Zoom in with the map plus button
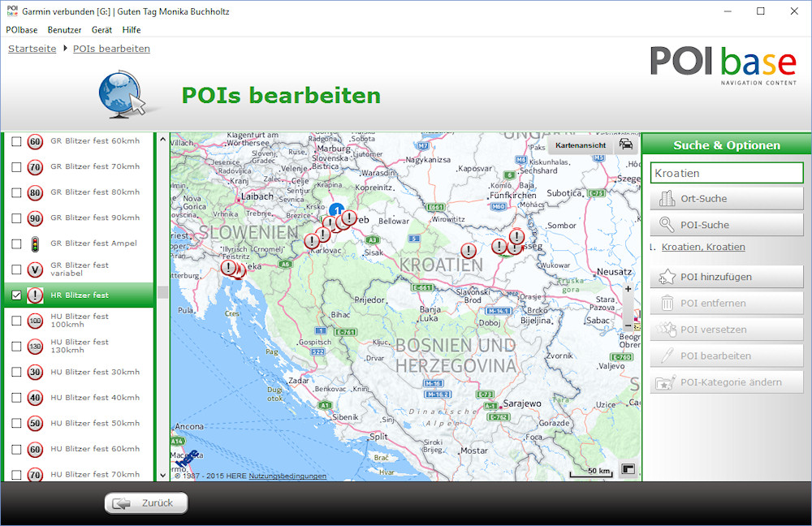812x526 pixels. coord(628,289)
